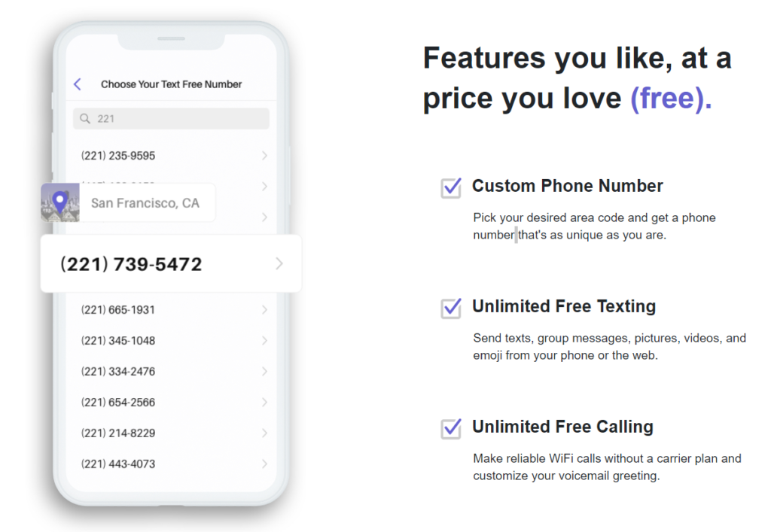Click the Choose Your Text Free Number header
This screenshot has width=771, height=532.
170,84
